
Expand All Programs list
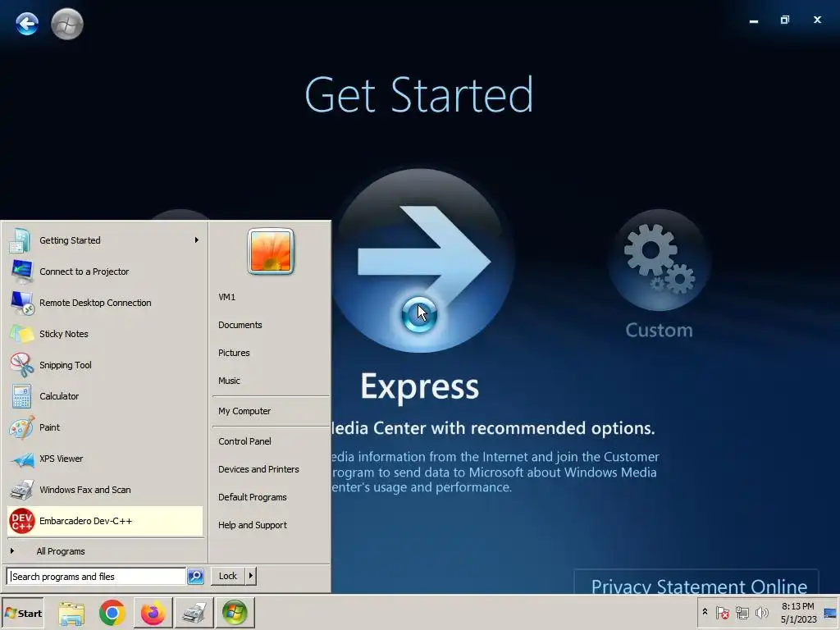[x=105, y=551]
